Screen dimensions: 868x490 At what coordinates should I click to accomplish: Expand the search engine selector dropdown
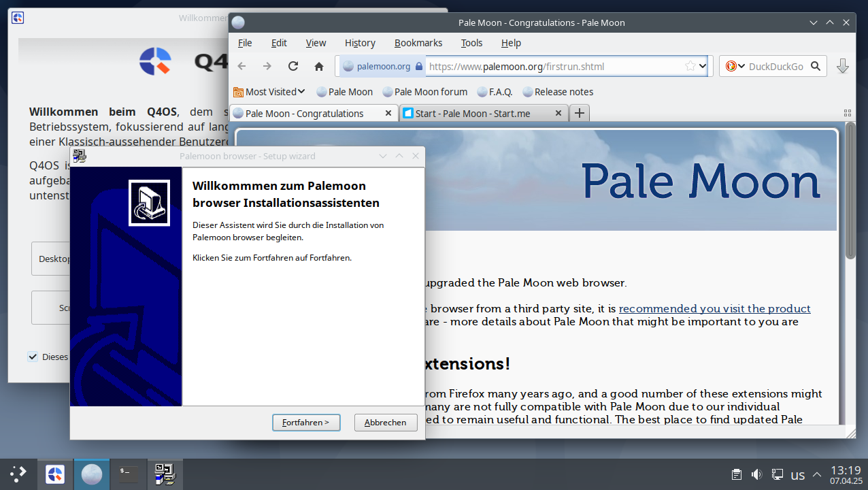[734, 66]
